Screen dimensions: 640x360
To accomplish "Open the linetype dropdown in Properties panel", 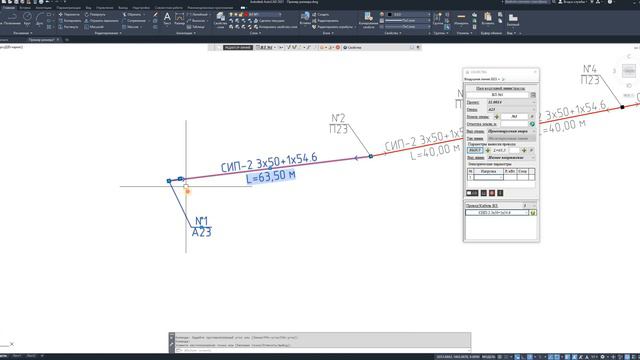I will [408, 27].
